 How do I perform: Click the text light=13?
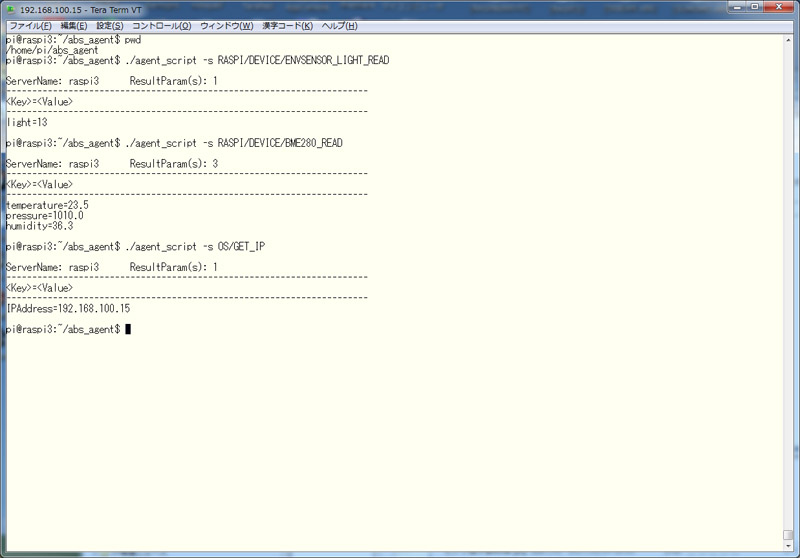[x=27, y=122]
